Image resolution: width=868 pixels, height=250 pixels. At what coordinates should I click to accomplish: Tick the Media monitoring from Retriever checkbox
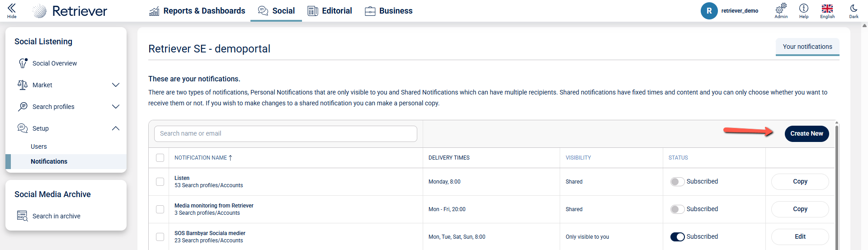(x=160, y=209)
